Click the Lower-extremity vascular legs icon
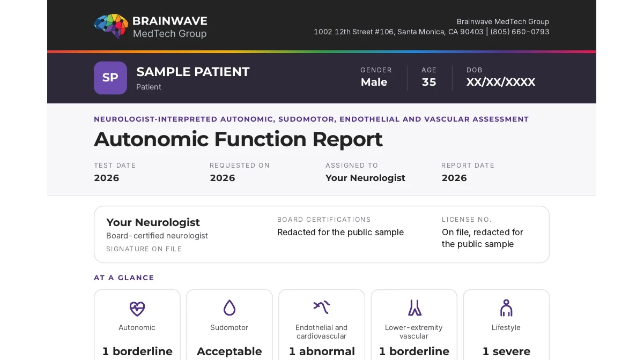Viewport: 644px width, 360px height. (x=414, y=307)
